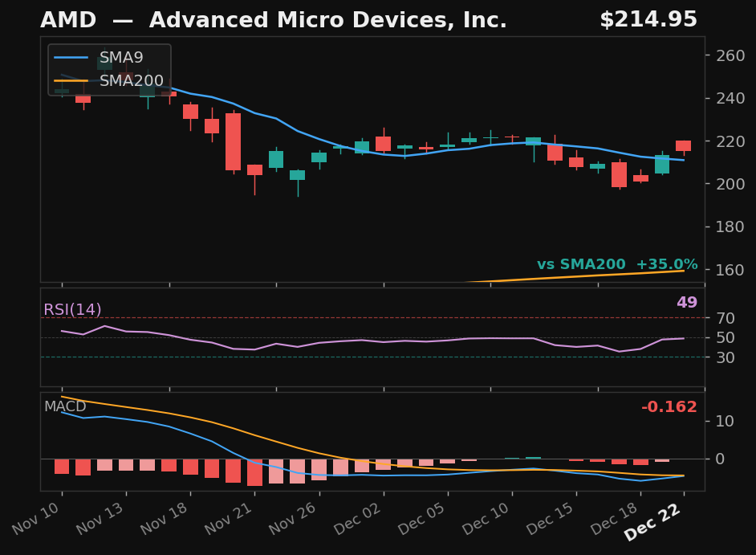The height and width of the screenshot is (555, 756).
Task: Click the blue SMA9 legend line swatch
Action: (x=71, y=58)
